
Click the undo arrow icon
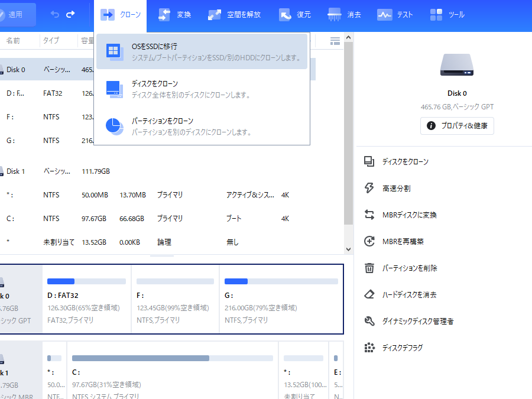55,14
